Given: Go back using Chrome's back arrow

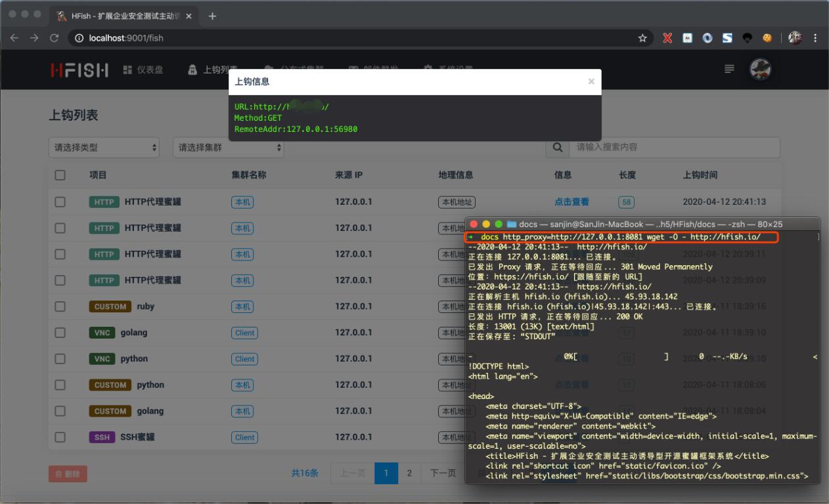Looking at the screenshot, I should (14, 38).
